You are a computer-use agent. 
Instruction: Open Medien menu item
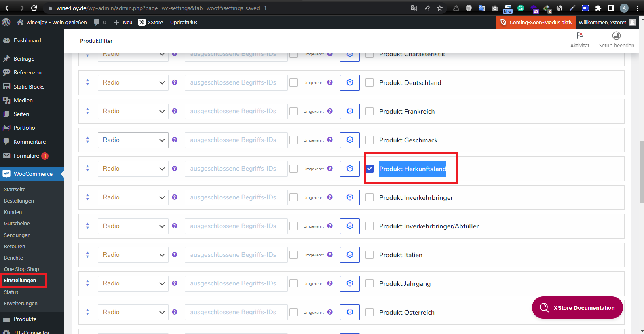(23, 100)
